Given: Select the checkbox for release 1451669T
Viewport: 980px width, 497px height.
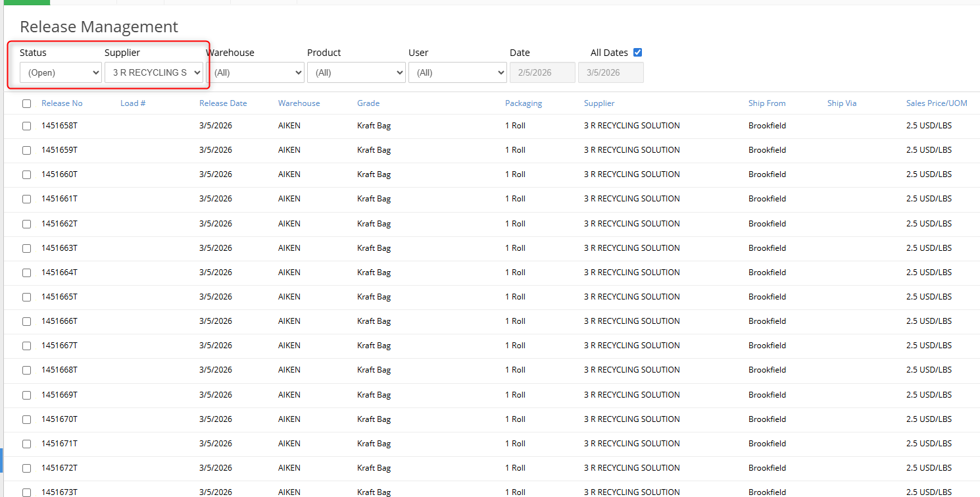Looking at the screenshot, I should coord(26,395).
